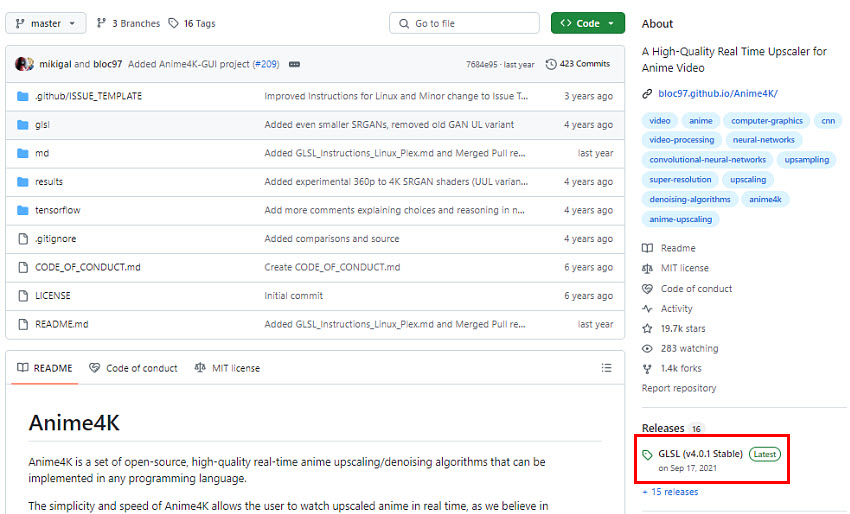Screen dimensions: 850x514
Task: Click the file icon for .gitignore
Action: (x=23, y=239)
